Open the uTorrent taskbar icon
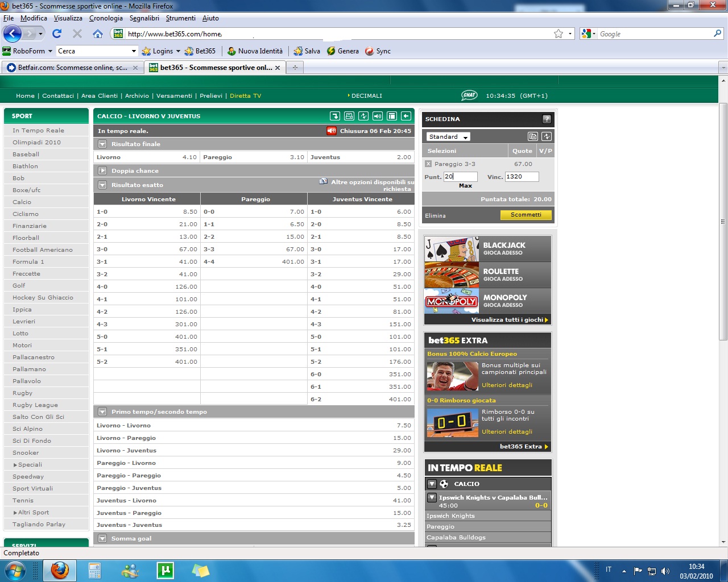The width and height of the screenshot is (728, 582). 166,570
